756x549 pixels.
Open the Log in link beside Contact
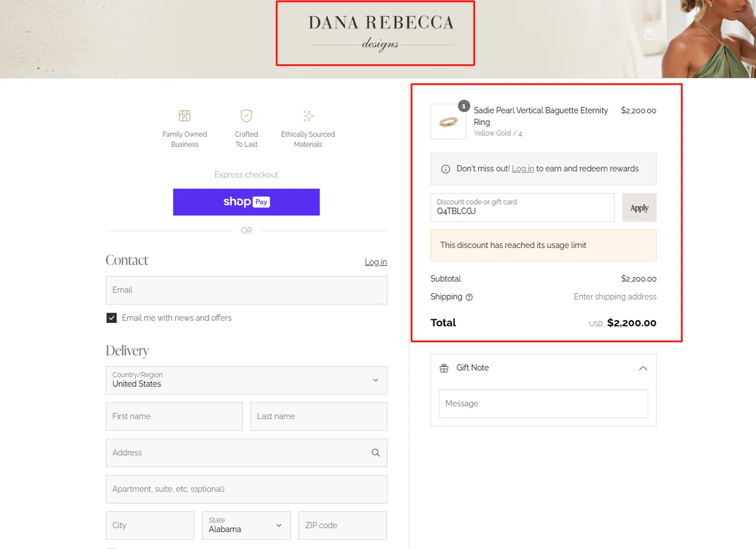(376, 262)
